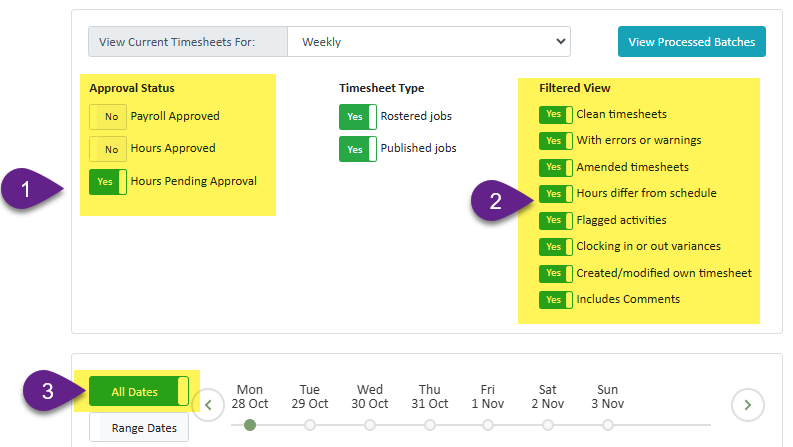This screenshot has height=447, width=793.
Task: Toggle Payroll Approved switch
Action: click(x=108, y=117)
